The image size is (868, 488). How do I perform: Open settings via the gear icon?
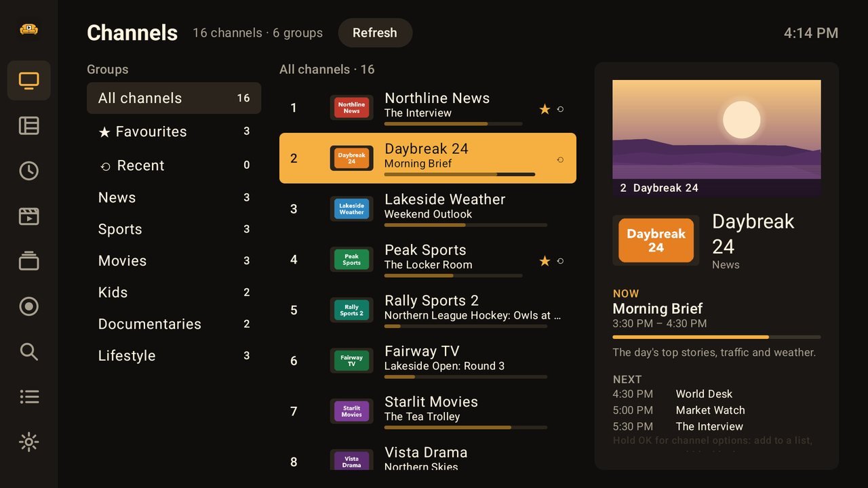pos(28,442)
